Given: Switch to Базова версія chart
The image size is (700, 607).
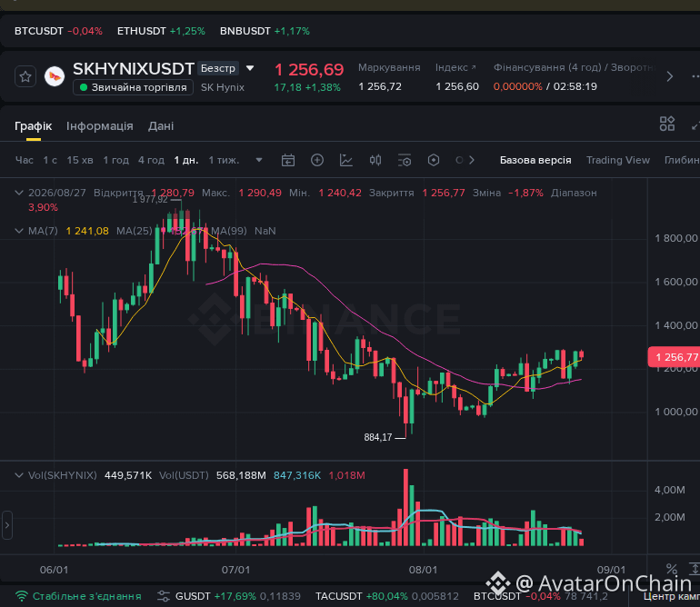Looking at the screenshot, I should [535, 160].
